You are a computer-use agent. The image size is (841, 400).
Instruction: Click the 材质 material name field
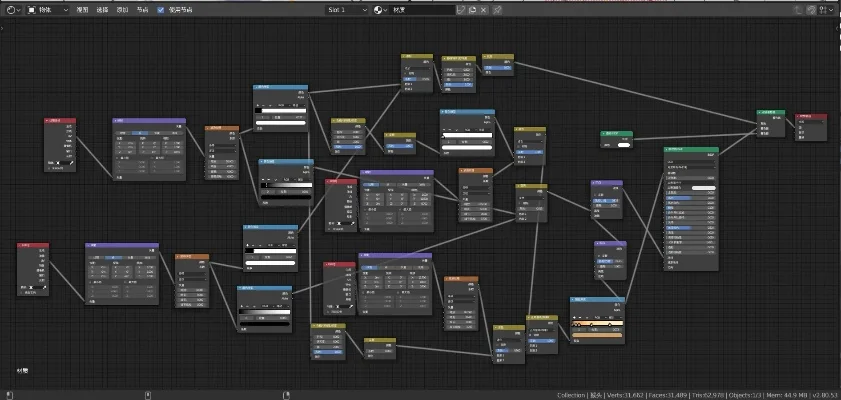pos(423,10)
